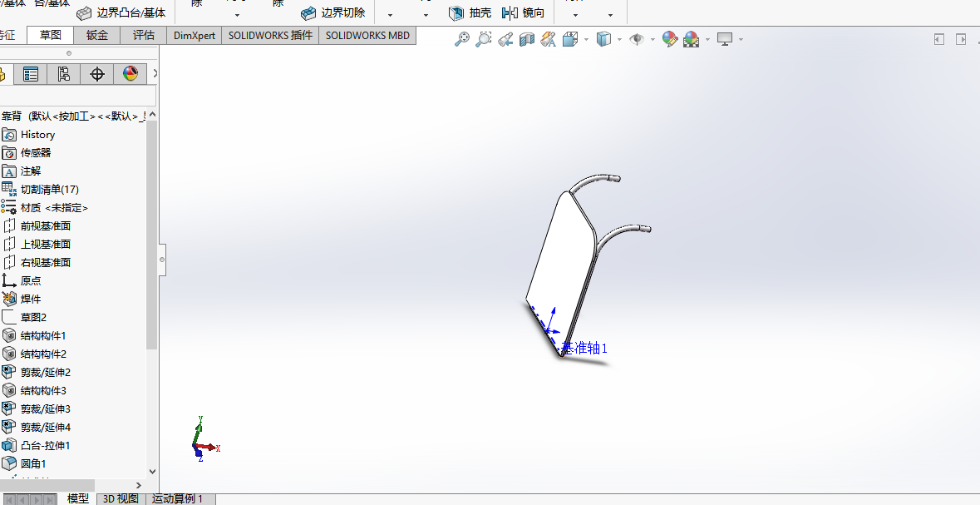
Task: Collapse the FeatureManager panel side handle
Action: click(162, 259)
